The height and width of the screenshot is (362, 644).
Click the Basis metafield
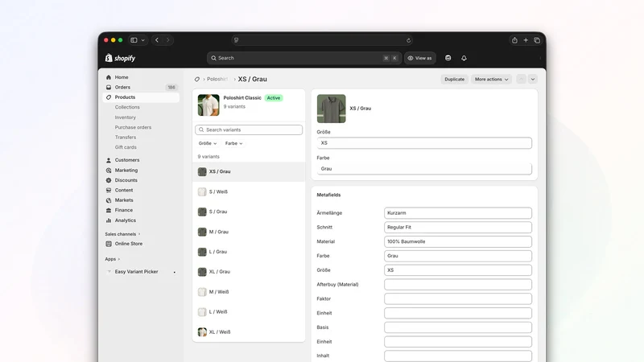click(x=458, y=327)
